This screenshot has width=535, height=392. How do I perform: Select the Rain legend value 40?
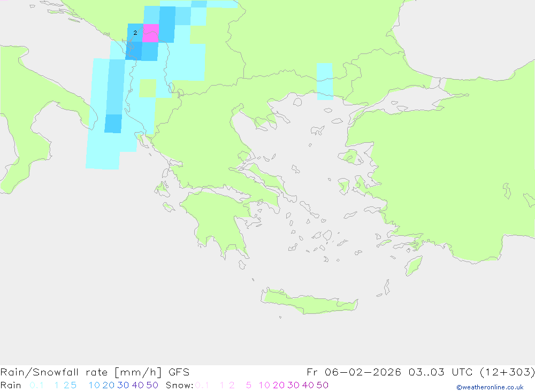tap(138, 385)
